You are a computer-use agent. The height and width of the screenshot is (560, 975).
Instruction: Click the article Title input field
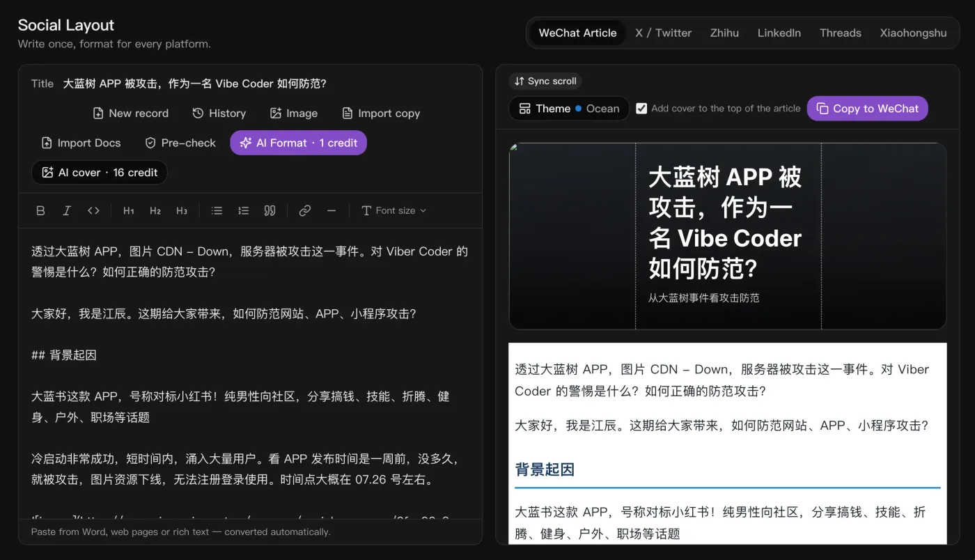267,84
